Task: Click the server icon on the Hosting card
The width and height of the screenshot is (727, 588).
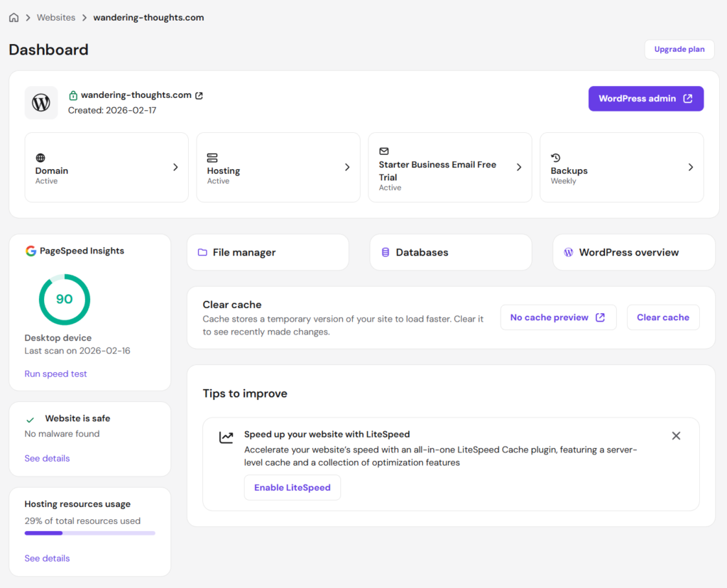Action: pos(212,158)
